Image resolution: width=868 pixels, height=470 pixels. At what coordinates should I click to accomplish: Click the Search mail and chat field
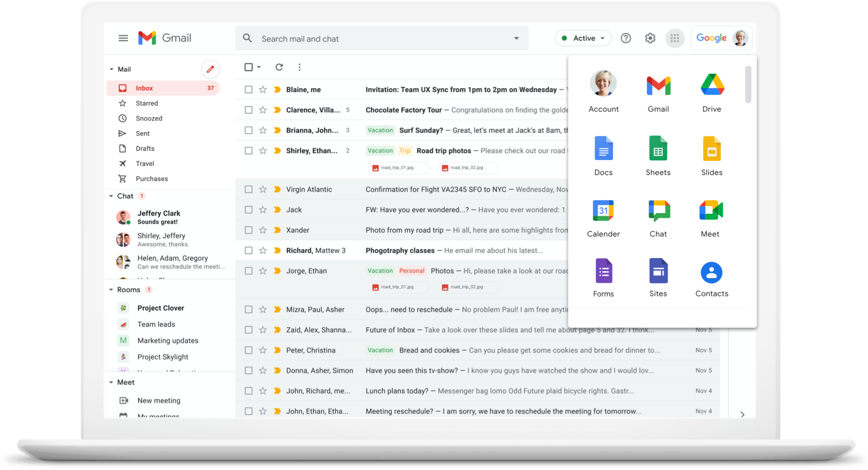coord(381,38)
